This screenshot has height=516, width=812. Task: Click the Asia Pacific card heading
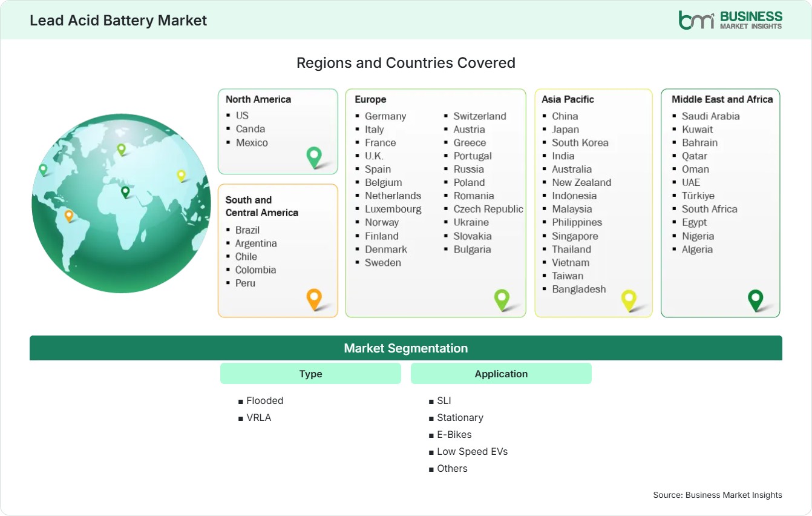[x=568, y=99]
